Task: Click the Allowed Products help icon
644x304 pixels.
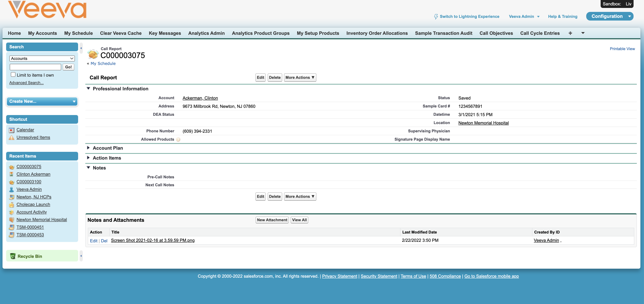Action: pos(178,140)
